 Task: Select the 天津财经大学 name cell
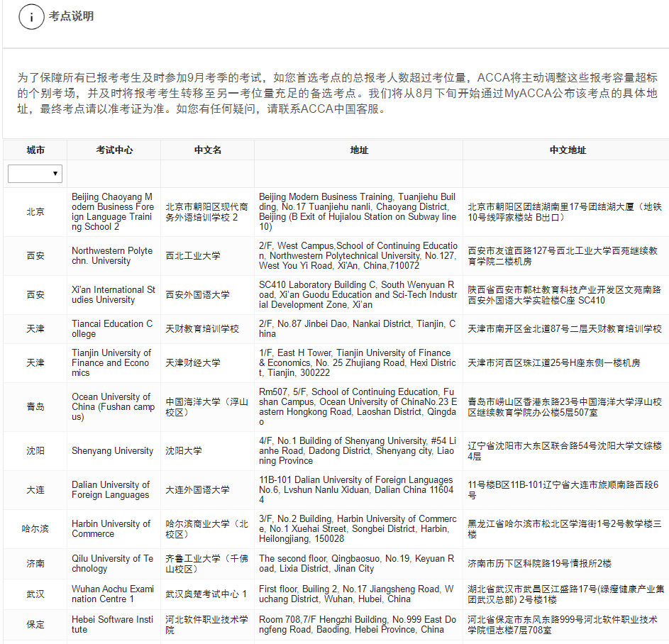pos(193,363)
